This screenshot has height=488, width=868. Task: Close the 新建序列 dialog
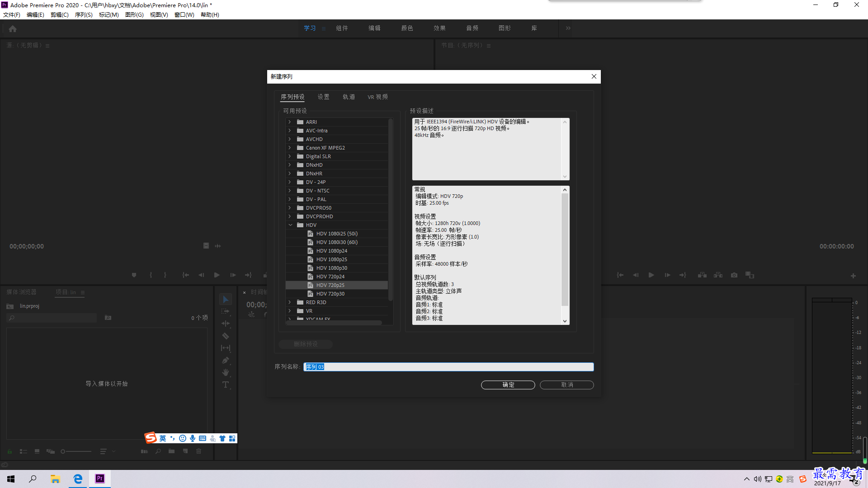[x=594, y=76]
